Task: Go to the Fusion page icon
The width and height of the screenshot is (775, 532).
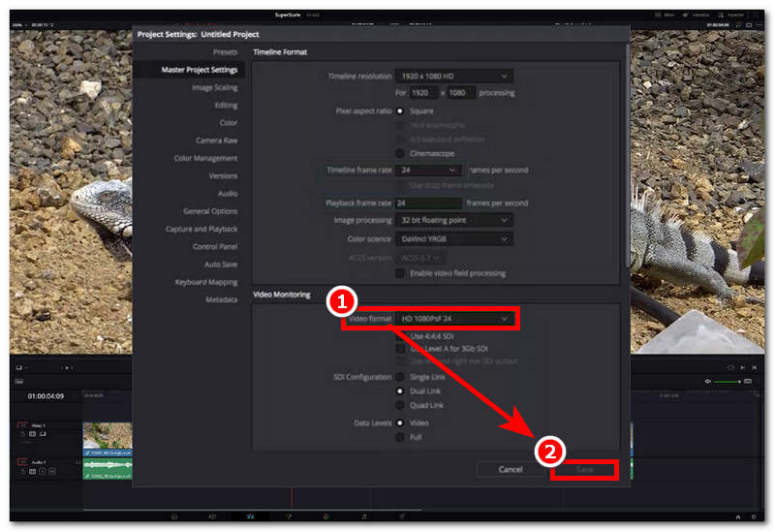Action: tap(289, 516)
